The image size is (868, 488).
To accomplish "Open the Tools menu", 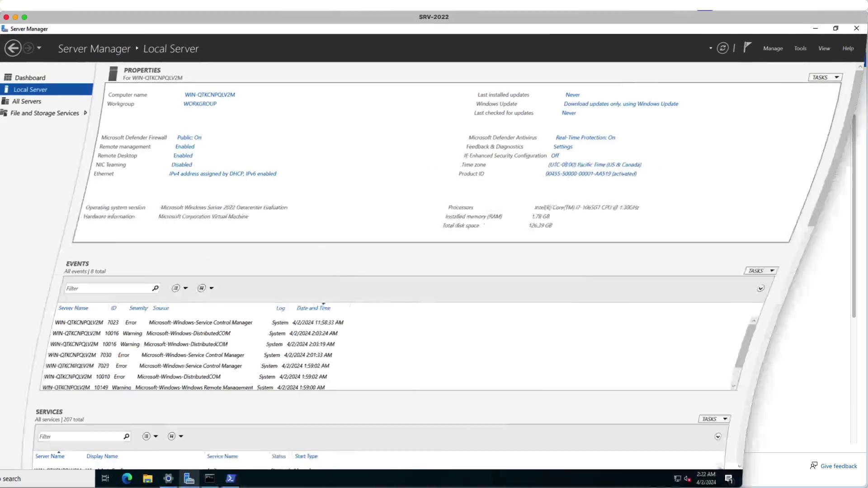I will [800, 48].
